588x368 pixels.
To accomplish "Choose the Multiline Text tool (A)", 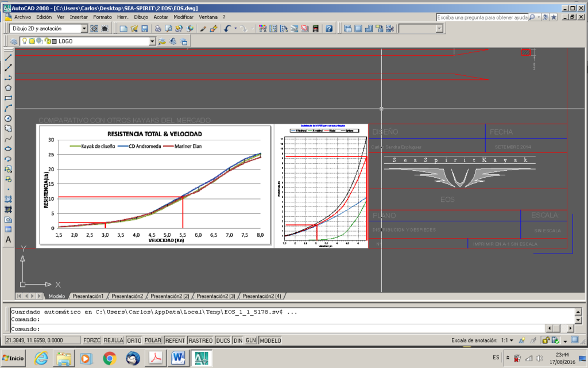I will point(9,239).
